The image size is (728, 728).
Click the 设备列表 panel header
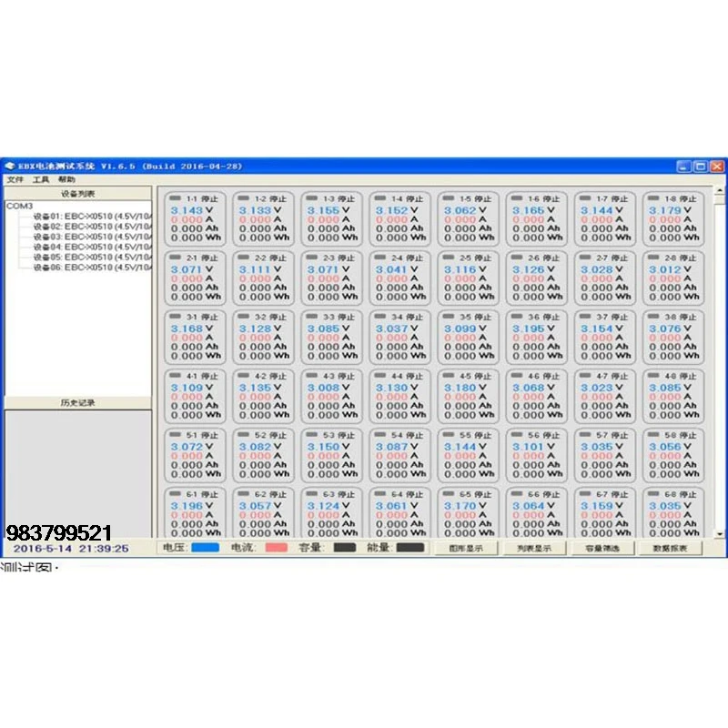(77, 194)
